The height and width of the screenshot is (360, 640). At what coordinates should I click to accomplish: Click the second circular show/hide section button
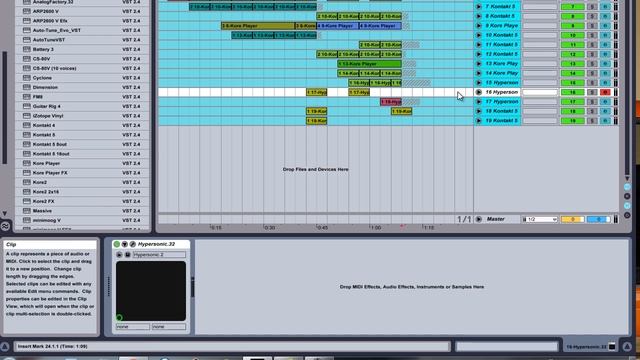tap(627, 196)
